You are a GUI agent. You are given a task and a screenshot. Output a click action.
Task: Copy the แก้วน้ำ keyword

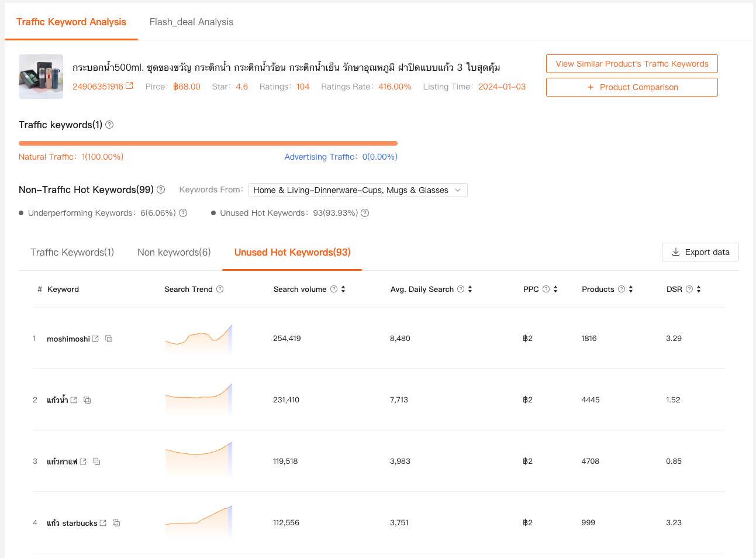pyautogui.click(x=87, y=400)
